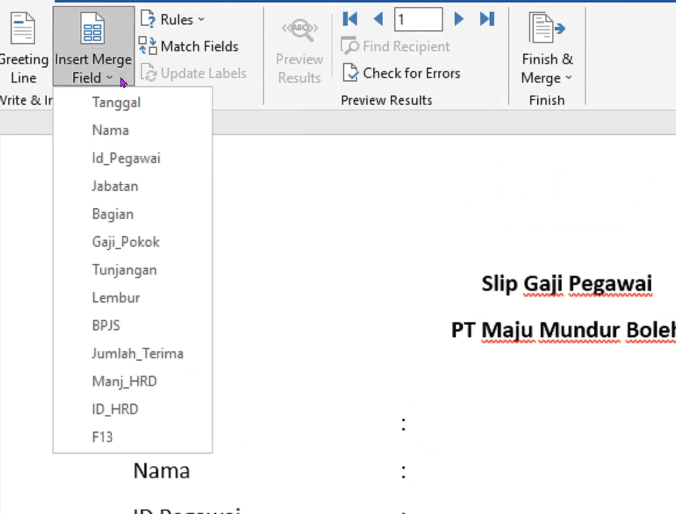Click the Match Fields icon

pyautogui.click(x=148, y=46)
